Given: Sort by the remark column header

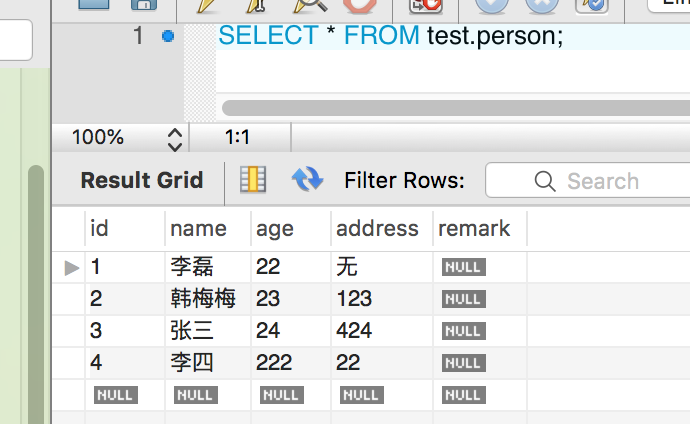Looking at the screenshot, I should coord(480,229).
